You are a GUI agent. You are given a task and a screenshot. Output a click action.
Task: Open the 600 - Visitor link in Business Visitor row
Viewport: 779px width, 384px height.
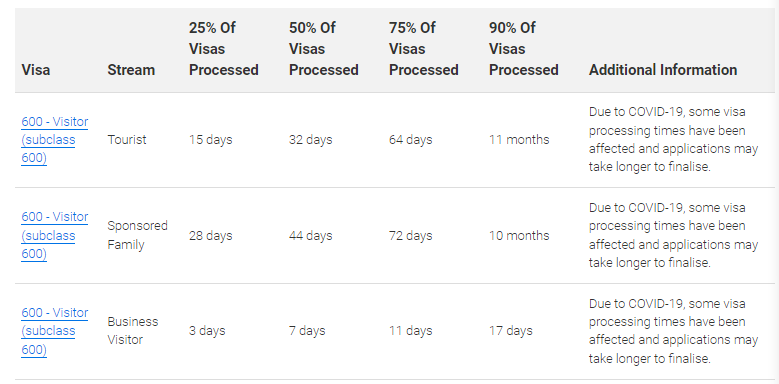point(54,331)
